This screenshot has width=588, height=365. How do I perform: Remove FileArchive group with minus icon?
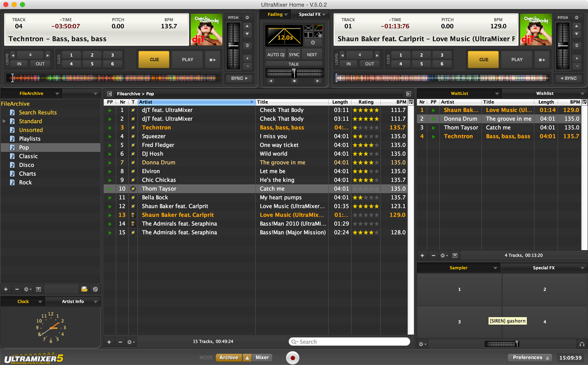click(x=17, y=289)
